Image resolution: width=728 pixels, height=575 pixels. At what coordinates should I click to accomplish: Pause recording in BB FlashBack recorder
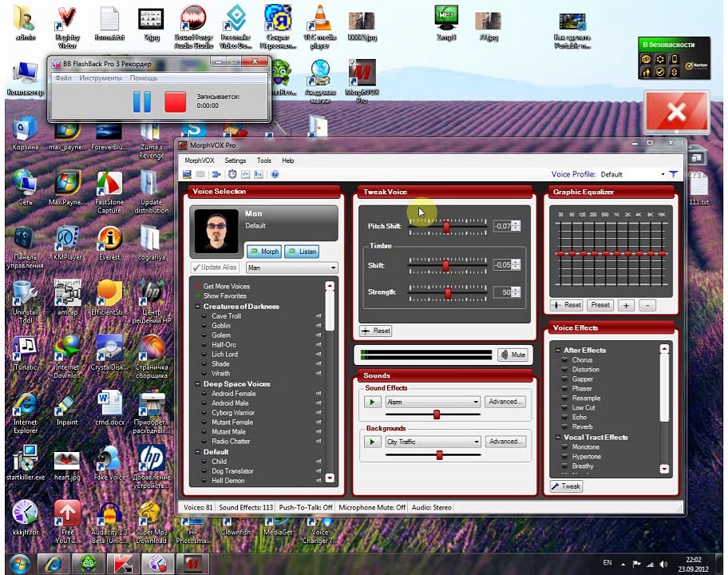pos(141,101)
